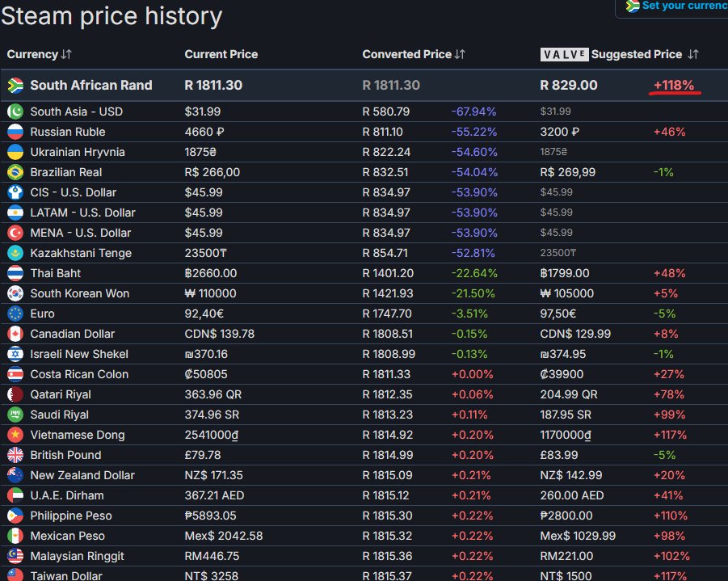Click the LATAM U.S. Dollar flag icon
Image resolution: width=728 pixels, height=581 pixels.
[15, 213]
